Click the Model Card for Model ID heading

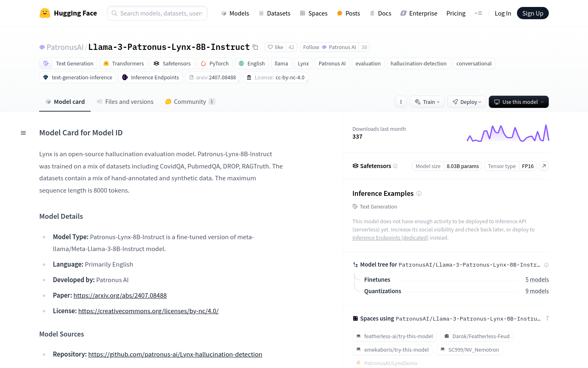81,133
